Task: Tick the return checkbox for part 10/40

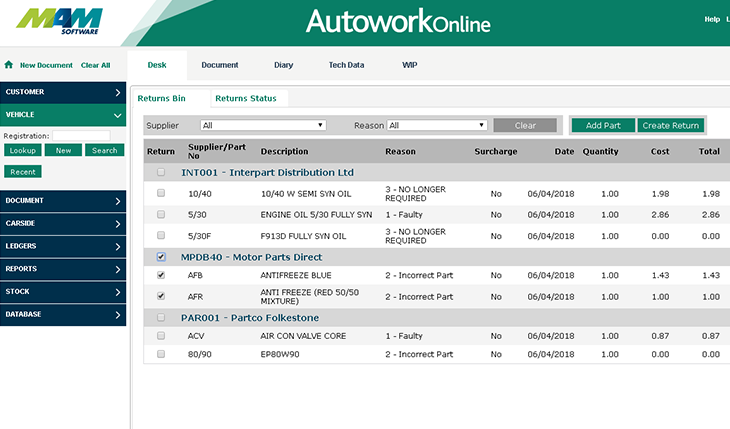Action: 161,192
